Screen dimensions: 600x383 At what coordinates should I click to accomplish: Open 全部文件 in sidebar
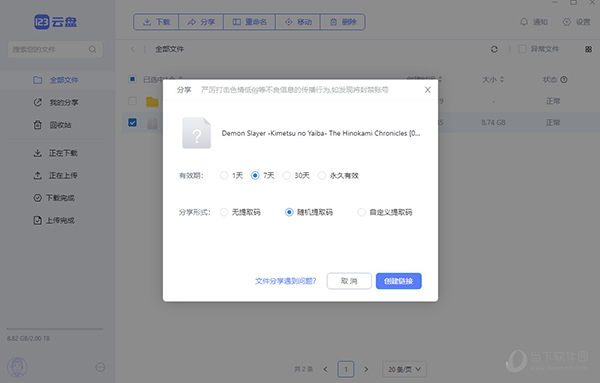[57, 80]
